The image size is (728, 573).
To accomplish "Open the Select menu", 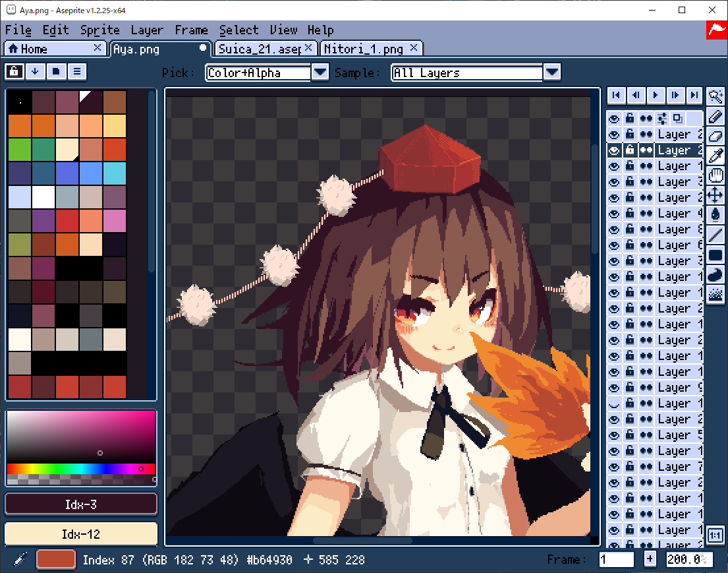I will click(238, 30).
